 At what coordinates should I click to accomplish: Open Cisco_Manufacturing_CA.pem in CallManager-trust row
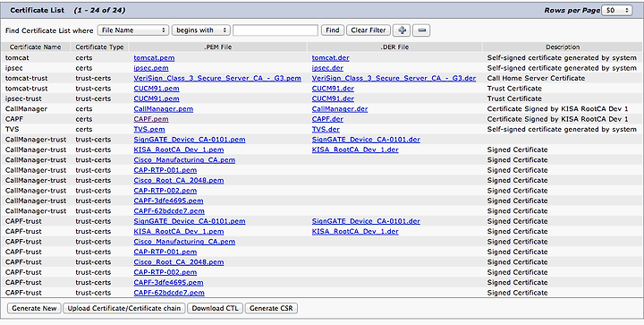(184, 160)
